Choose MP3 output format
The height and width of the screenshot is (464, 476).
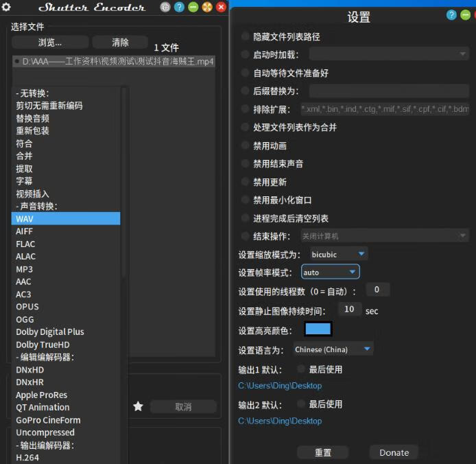66,269
